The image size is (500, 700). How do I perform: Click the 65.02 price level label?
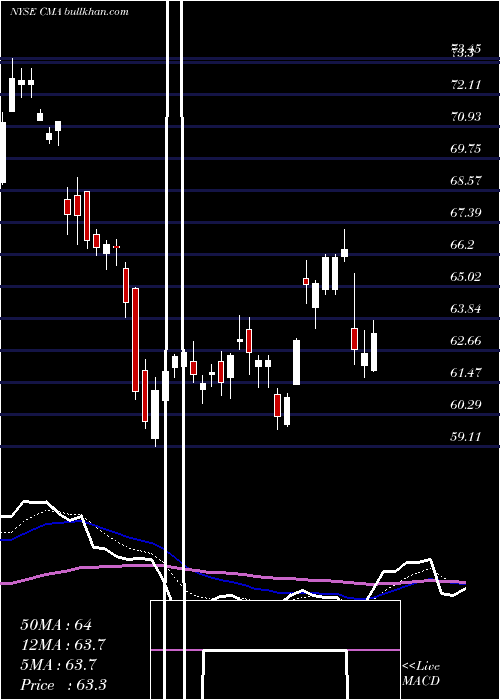[466, 276]
